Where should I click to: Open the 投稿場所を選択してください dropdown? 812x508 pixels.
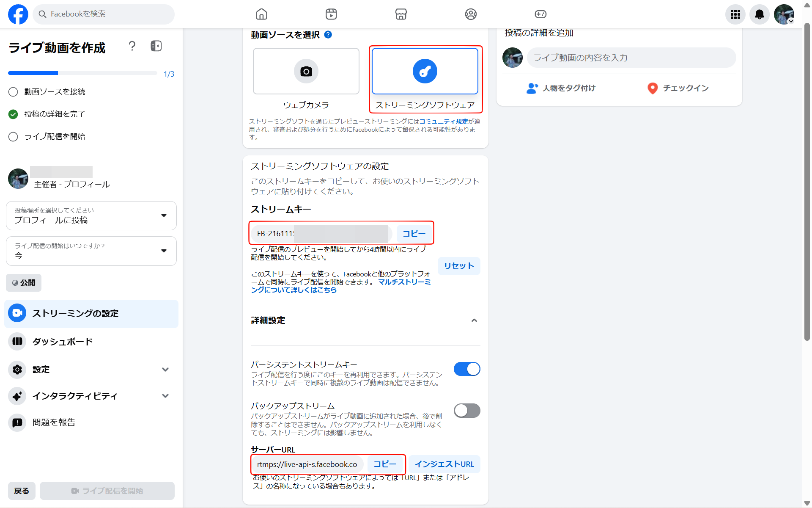[91, 215]
